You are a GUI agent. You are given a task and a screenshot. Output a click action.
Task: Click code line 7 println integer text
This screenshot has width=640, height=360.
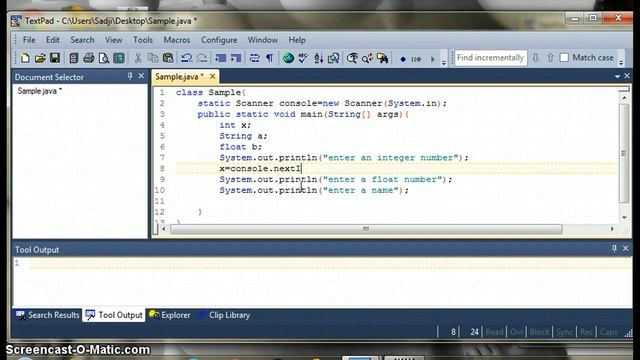(x=344, y=158)
